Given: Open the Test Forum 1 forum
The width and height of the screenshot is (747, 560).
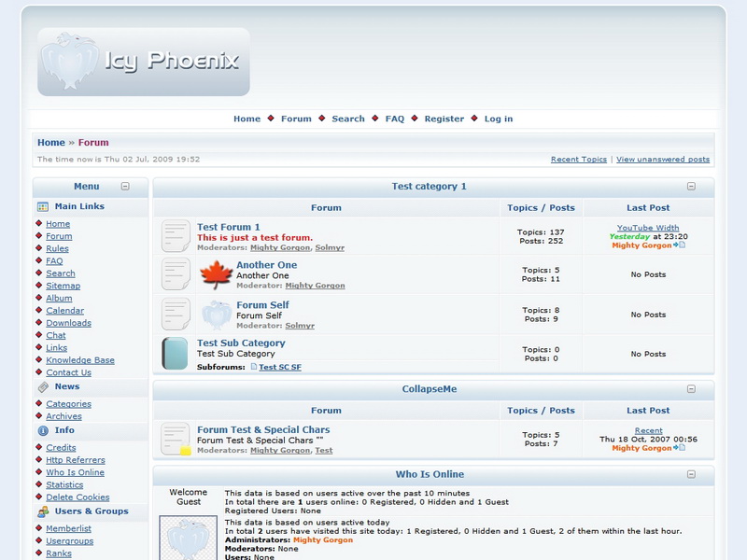Looking at the screenshot, I should [229, 227].
